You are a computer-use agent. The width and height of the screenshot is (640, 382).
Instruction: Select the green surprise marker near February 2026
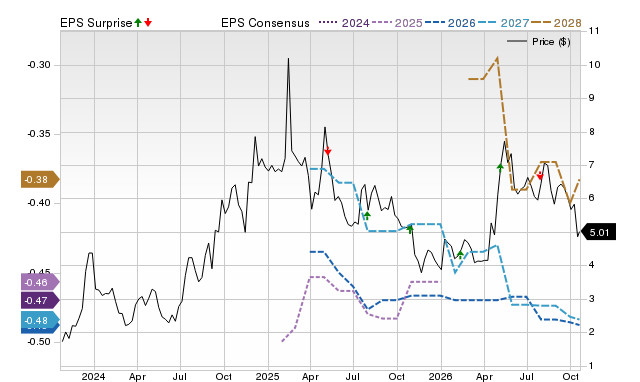point(460,255)
